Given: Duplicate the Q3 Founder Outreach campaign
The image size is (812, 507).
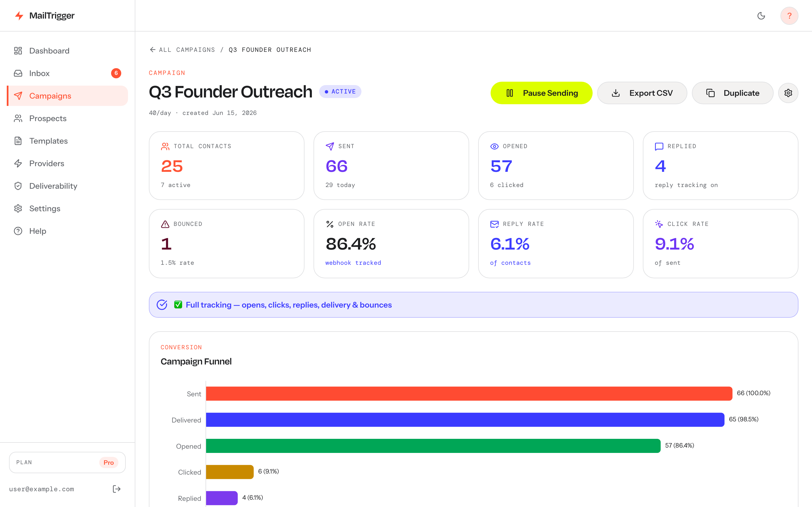Looking at the screenshot, I should tap(732, 93).
